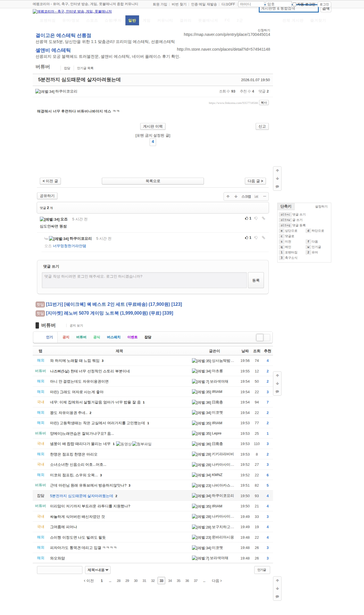Viewport: 364px width, 615px height.
Task: Click the 로그인 button
Action: 324,4
